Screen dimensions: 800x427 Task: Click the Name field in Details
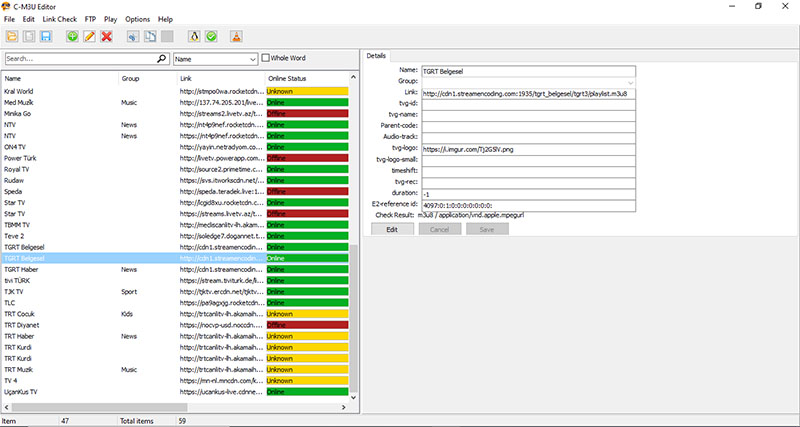(529, 71)
